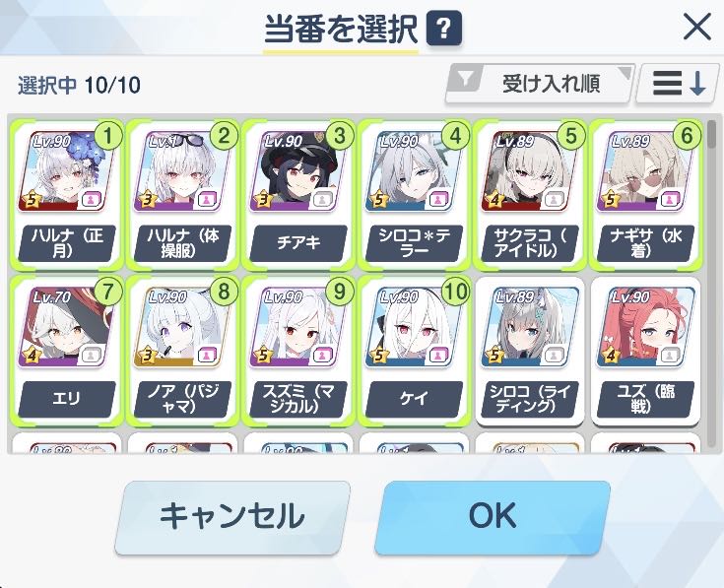Image resolution: width=724 pixels, height=588 pixels.
Task: Select the unselected シロコ（ライディング）card
Action: (x=530, y=352)
